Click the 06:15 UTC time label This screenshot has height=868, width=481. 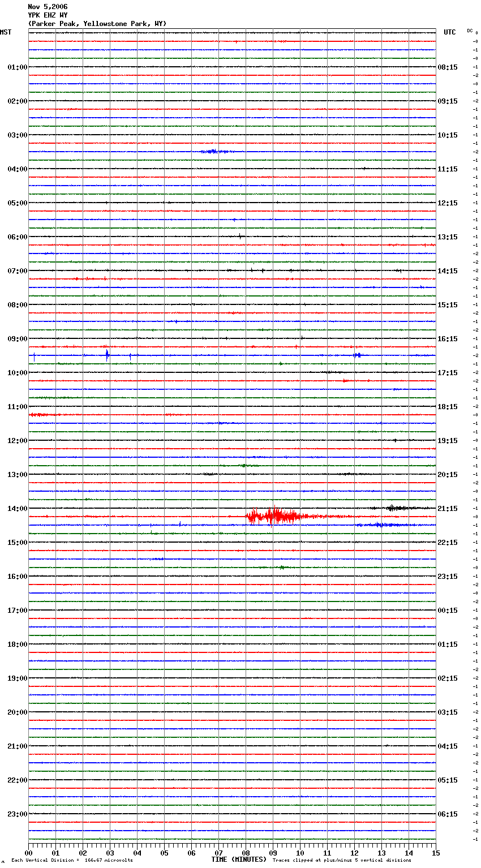pos(448,814)
